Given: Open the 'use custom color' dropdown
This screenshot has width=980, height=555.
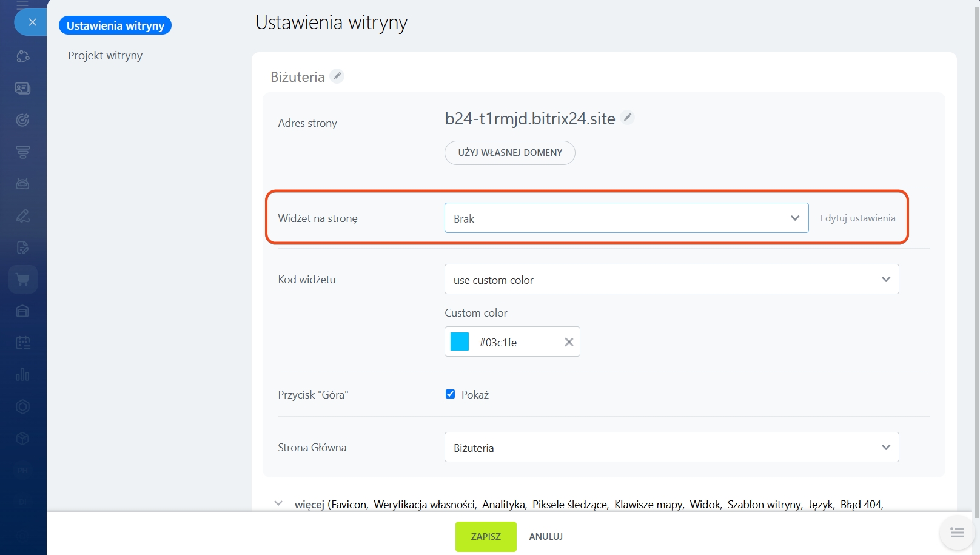Looking at the screenshot, I should click(671, 280).
